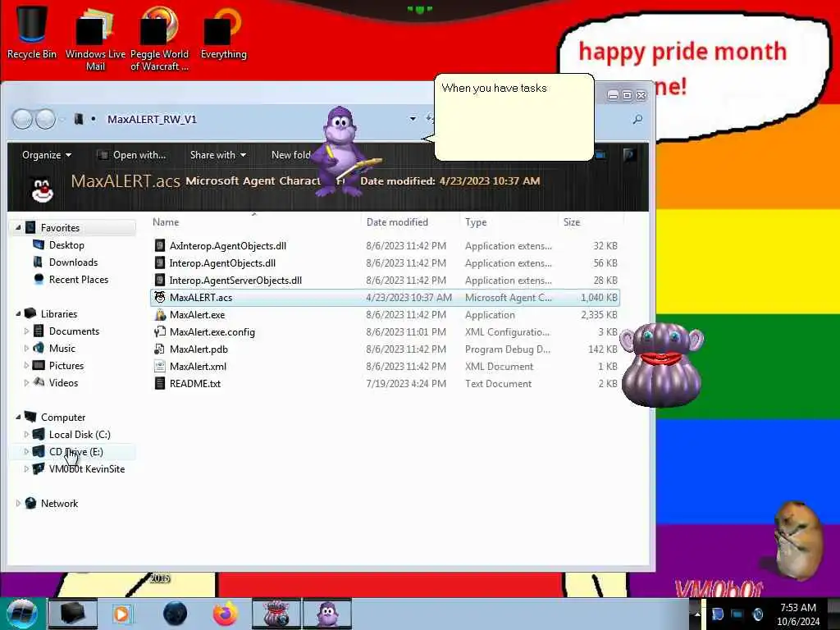The width and height of the screenshot is (840, 630).
Task: Collapse the Favorites tree group
Action: (18, 228)
